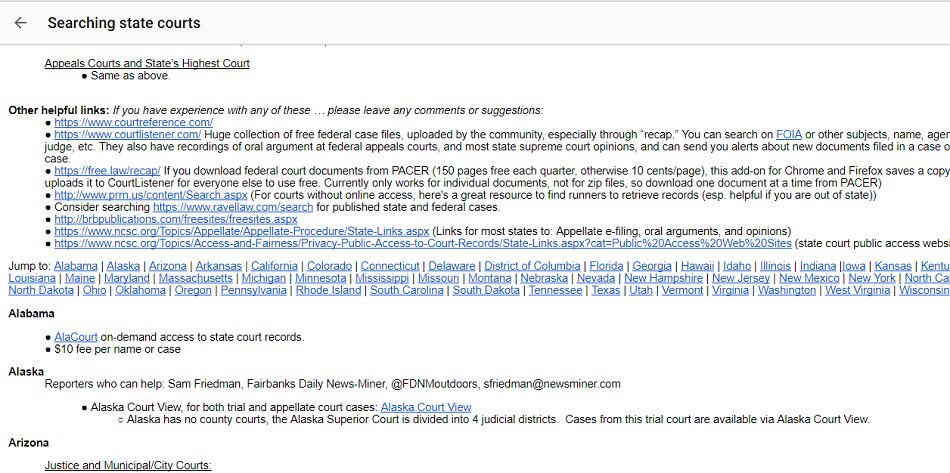
Task: Jump to District of Columbia
Action: tap(532, 266)
